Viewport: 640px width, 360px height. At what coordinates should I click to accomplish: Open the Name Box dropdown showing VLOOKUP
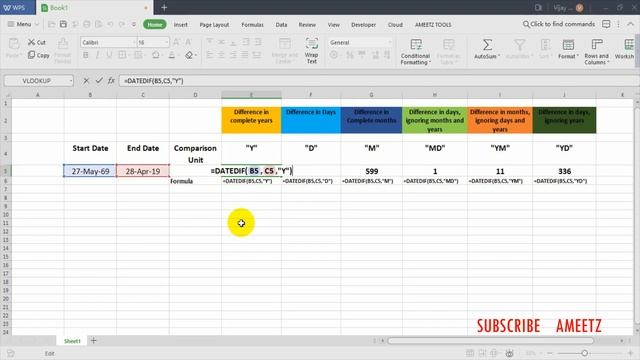click(x=71, y=81)
